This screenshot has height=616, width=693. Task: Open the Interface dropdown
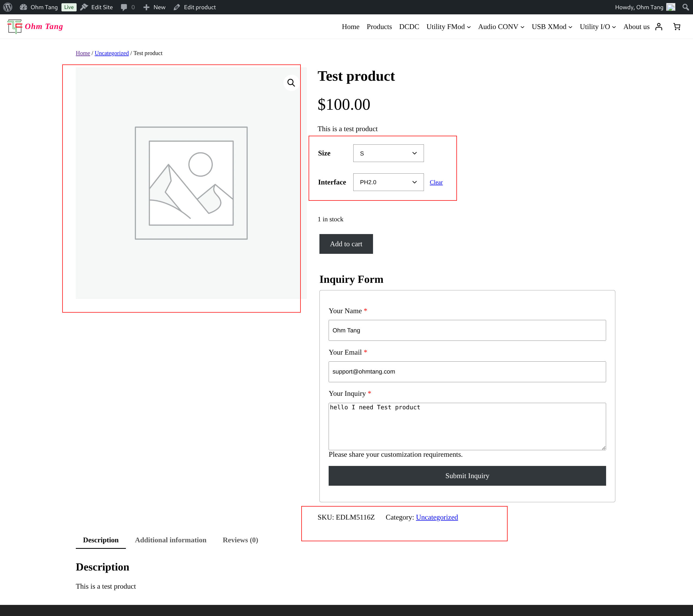click(388, 182)
